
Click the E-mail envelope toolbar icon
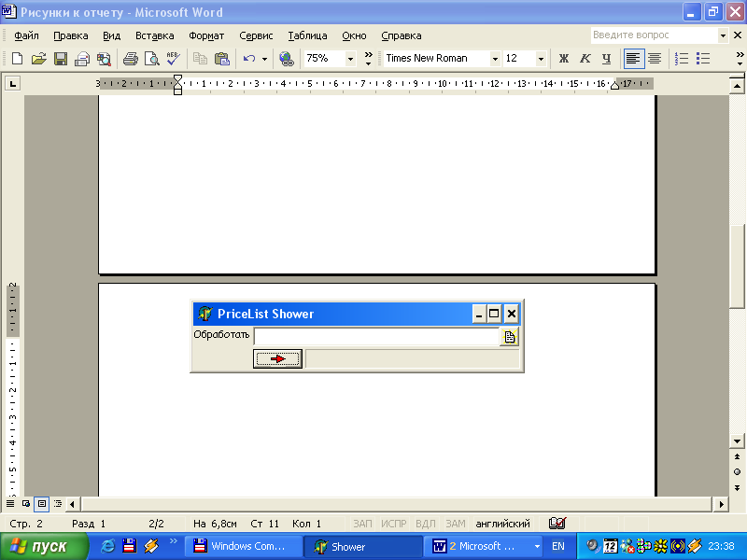tap(82, 59)
